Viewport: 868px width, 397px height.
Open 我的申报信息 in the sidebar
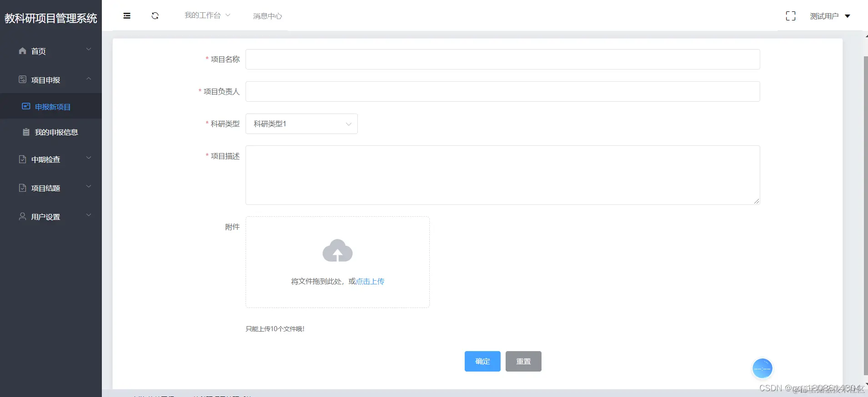pyautogui.click(x=51, y=132)
